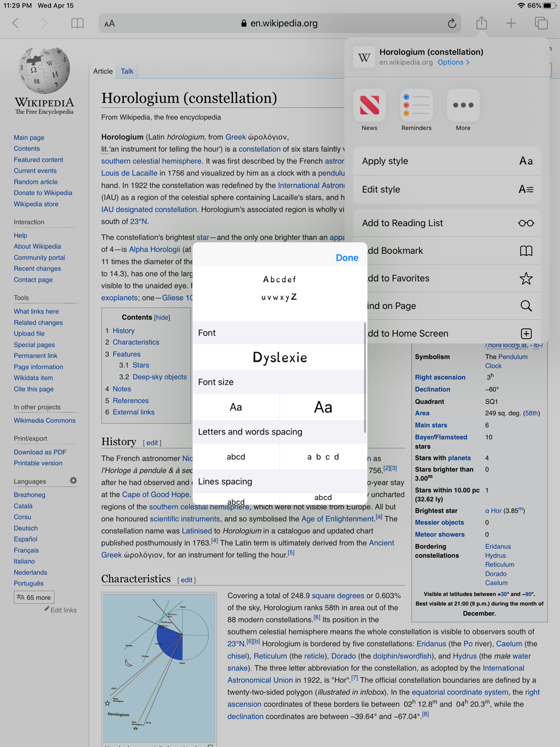
Task: Tap the en.wikipedia.org address field
Action: 280,24
